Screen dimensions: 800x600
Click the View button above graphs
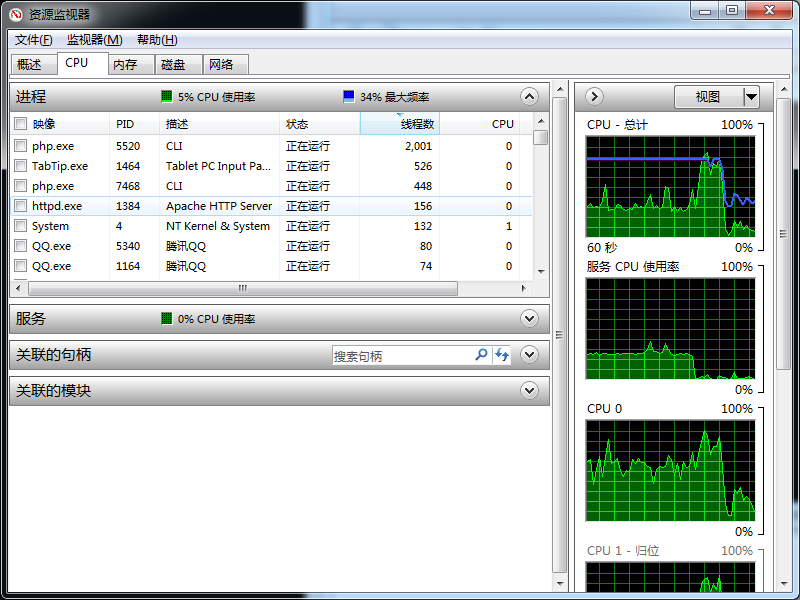pyautogui.click(x=707, y=97)
